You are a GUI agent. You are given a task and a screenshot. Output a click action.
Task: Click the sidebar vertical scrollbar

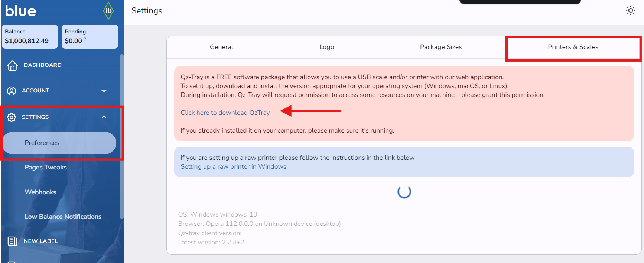[x=121, y=137]
